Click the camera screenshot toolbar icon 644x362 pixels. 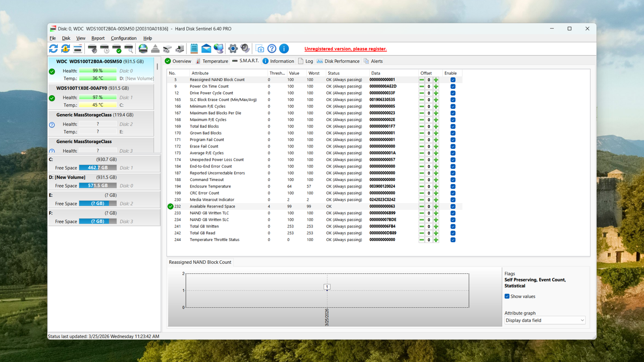click(260, 49)
